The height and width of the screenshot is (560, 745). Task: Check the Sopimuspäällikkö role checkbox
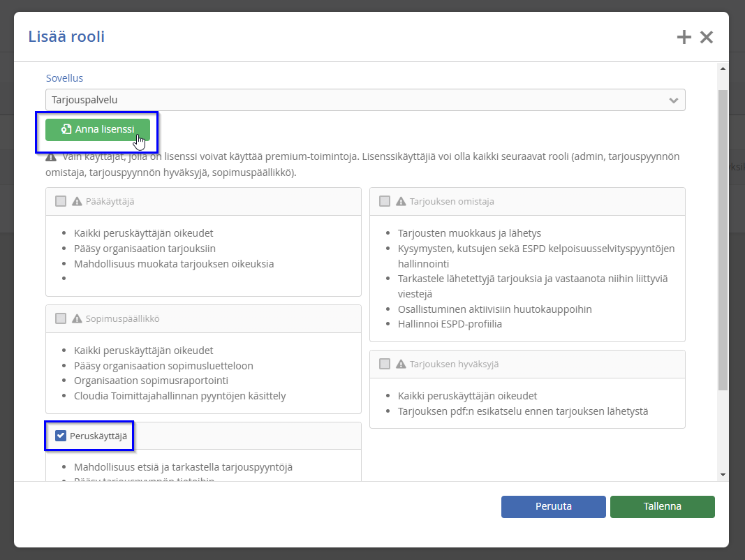pyautogui.click(x=61, y=318)
